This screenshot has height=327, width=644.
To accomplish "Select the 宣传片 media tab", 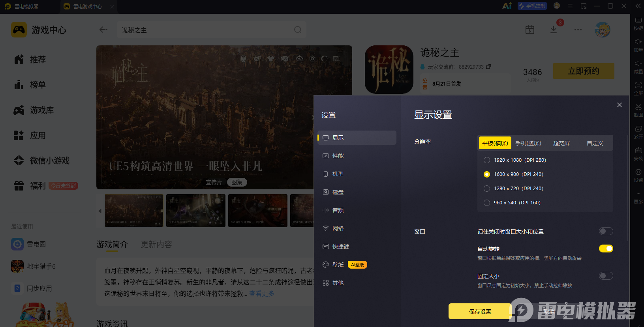I will coord(214,182).
